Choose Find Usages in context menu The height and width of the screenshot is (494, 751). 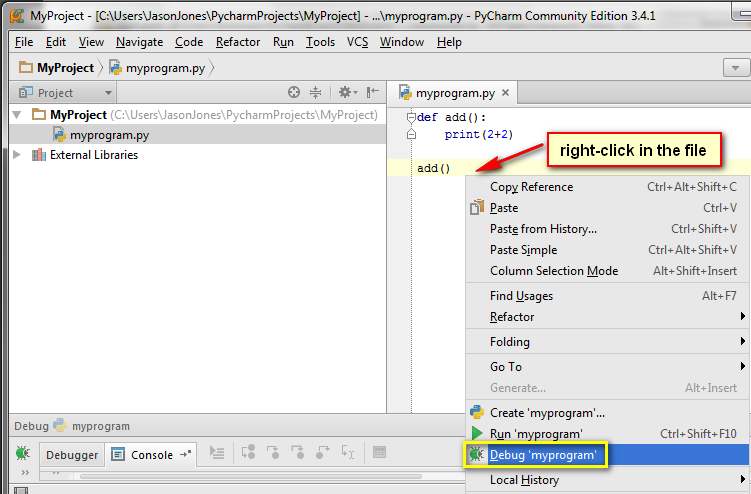pyautogui.click(x=608, y=296)
